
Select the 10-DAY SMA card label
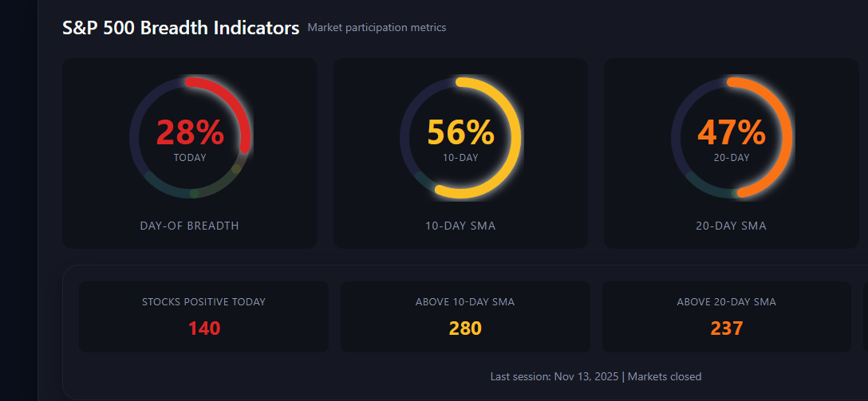460,226
